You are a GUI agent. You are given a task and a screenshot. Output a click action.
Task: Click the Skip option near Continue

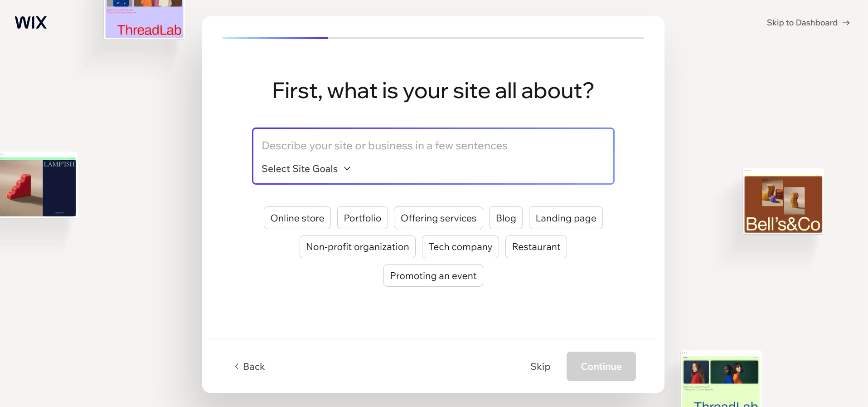[540, 366]
